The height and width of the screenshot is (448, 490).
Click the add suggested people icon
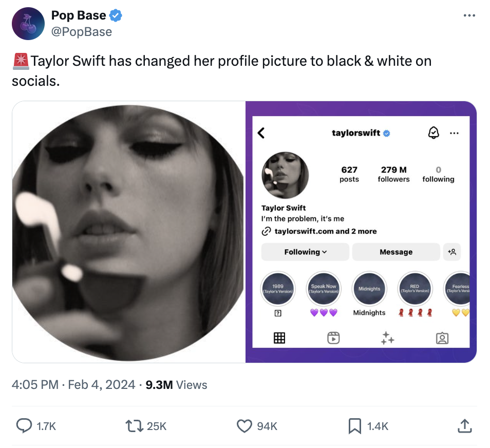point(452,252)
